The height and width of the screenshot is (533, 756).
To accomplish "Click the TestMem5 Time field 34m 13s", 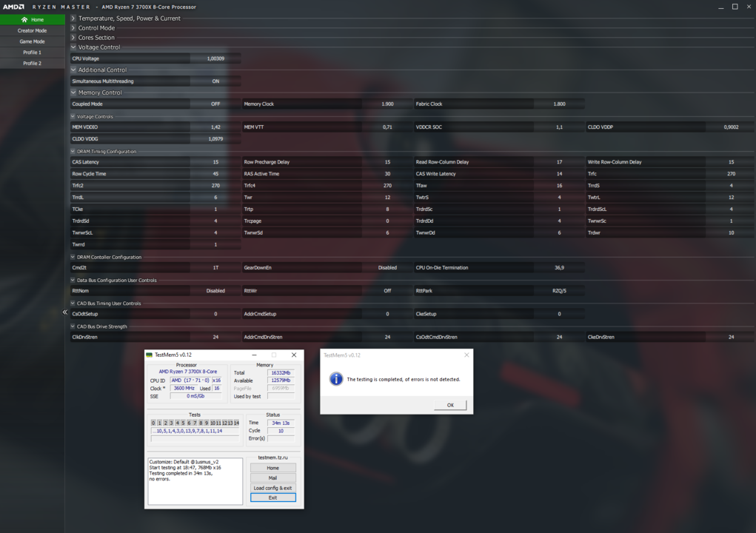I will coord(281,423).
